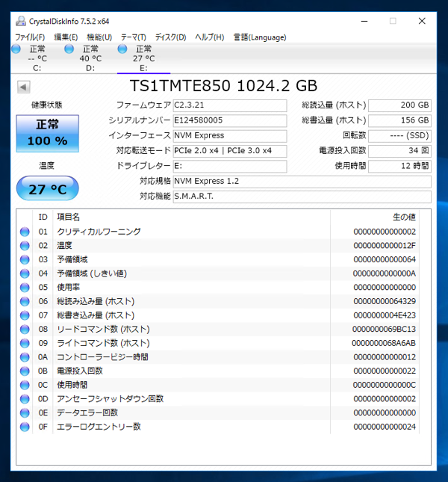The width and height of the screenshot is (448, 482).
Task: Click the status orb for ID 04 しきい値
Action: pos(25,274)
